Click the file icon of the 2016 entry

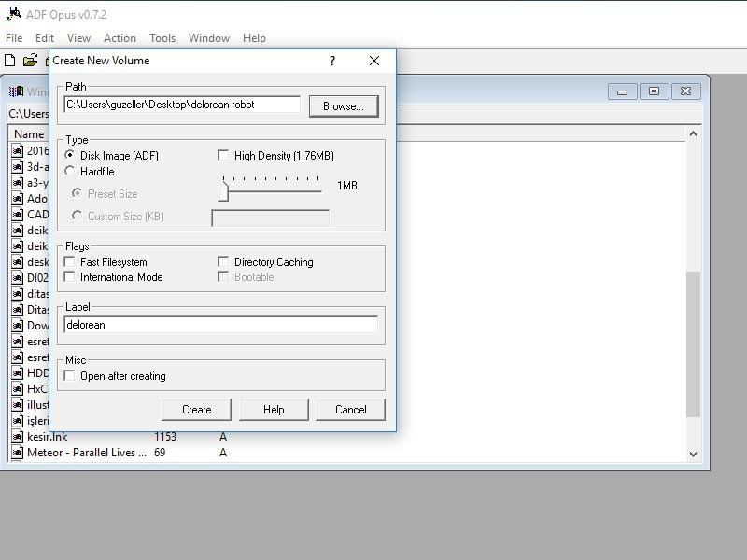pos(17,151)
